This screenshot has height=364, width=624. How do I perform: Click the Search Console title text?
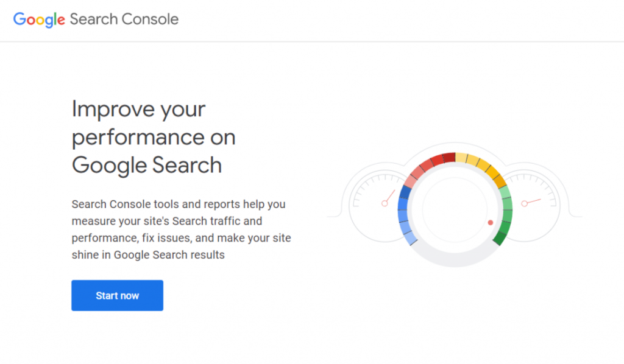coord(125,19)
